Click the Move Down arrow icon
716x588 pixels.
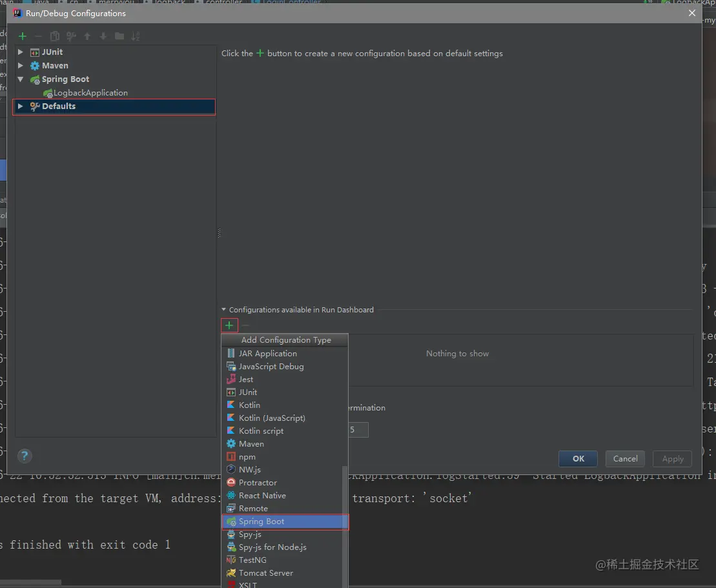[103, 36]
